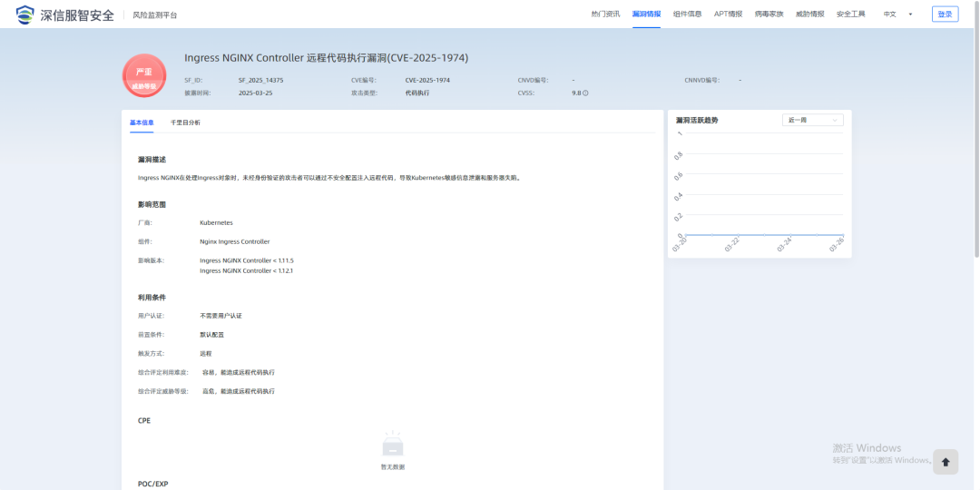Click the SF_2025_14375 identifier value
Screen dimensions: 980x490
tap(261, 81)
